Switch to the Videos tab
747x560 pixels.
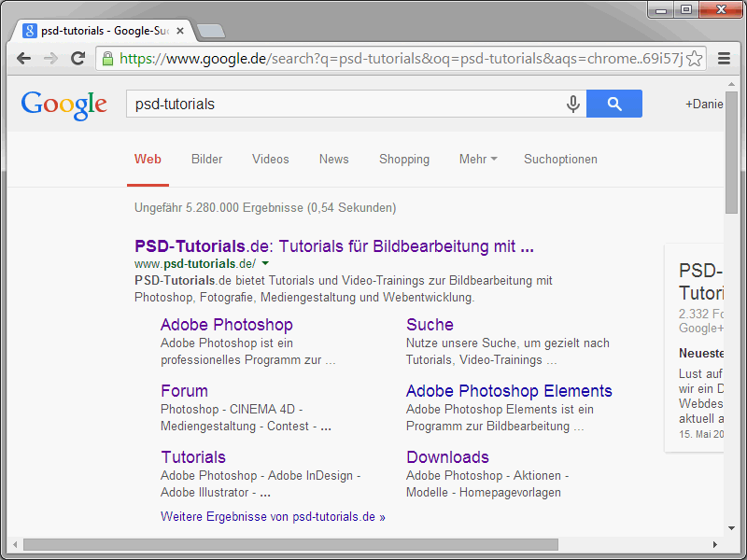[x=271, y=159]
